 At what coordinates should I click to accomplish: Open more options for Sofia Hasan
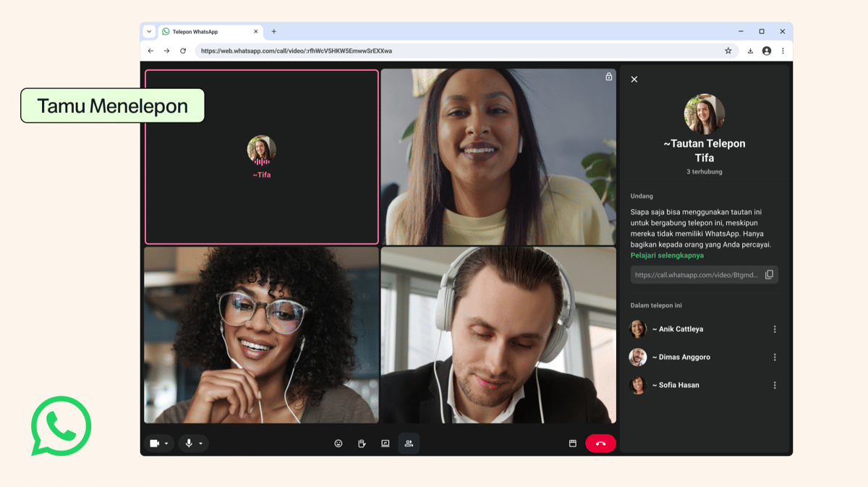pyautogui.click(x=775, y=386)
